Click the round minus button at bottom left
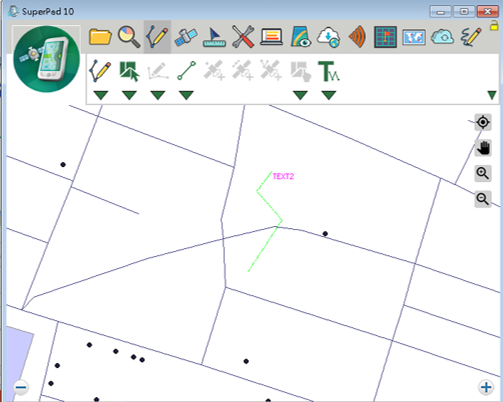The width and height of the screenshot is (503, 402). click(x=21, y=387)
